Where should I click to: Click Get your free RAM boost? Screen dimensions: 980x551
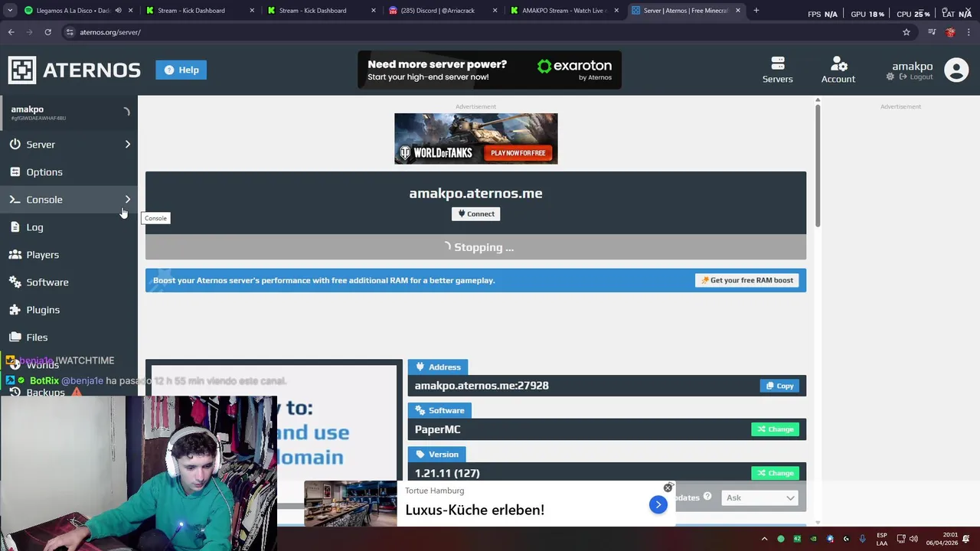pos(747,280)
